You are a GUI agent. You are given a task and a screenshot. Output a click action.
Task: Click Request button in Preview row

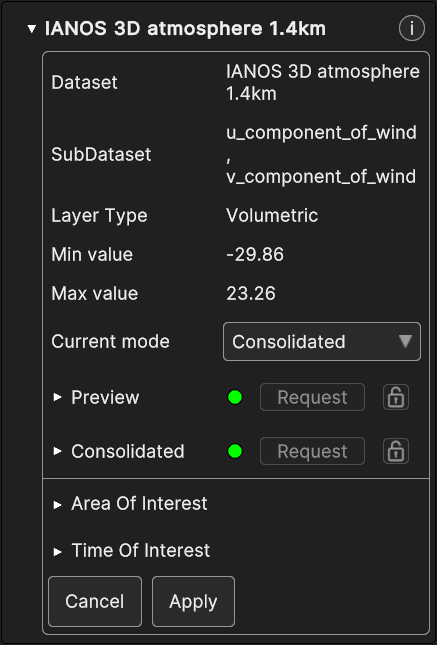click(x=312, y=397)
